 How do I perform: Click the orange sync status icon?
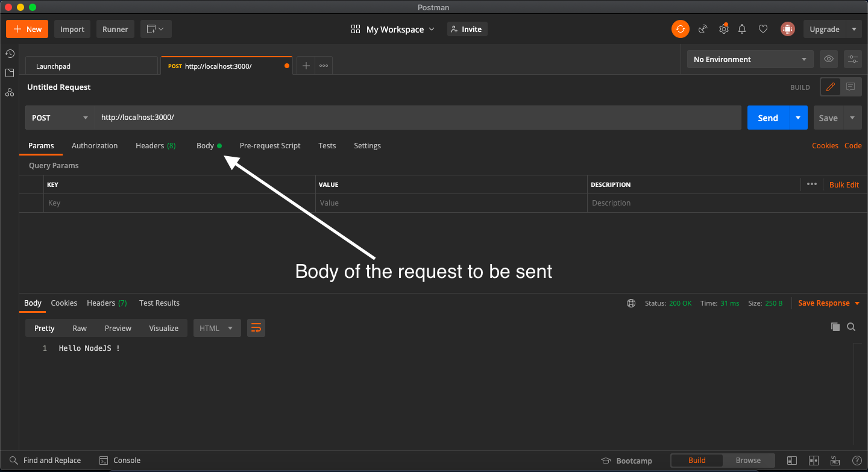coord(681,29)
